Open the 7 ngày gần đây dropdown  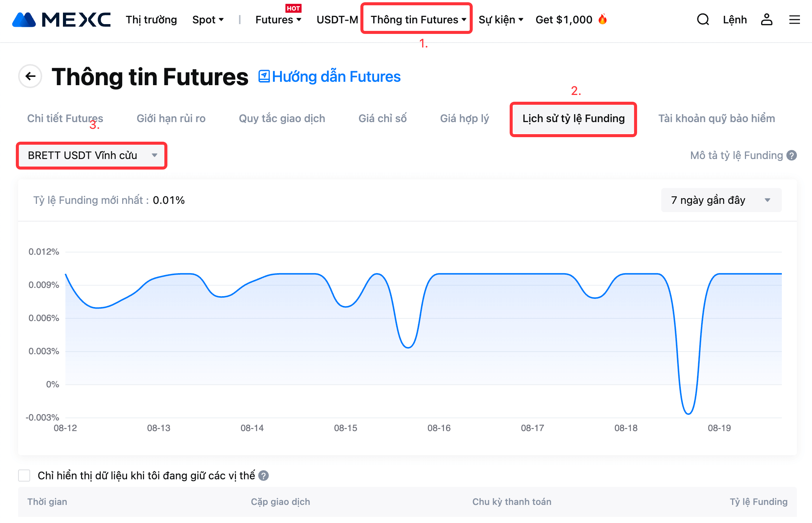[x=721, y=200]
